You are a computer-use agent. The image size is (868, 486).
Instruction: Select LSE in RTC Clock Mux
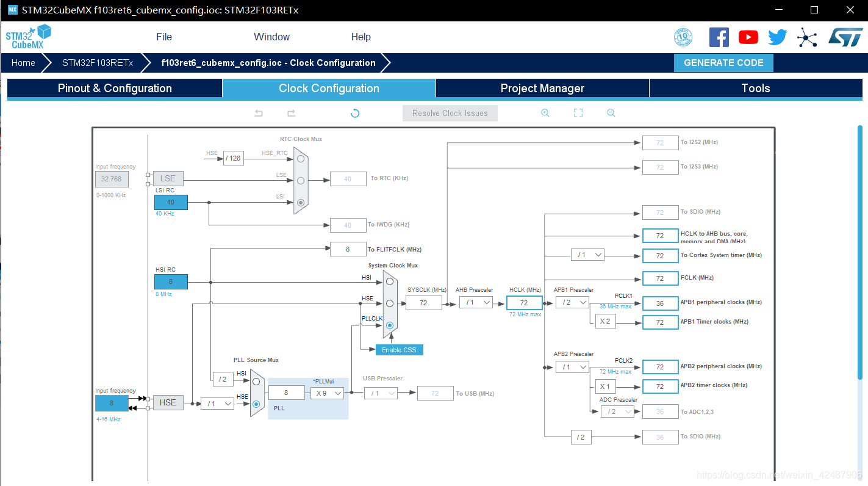(301, 180)
